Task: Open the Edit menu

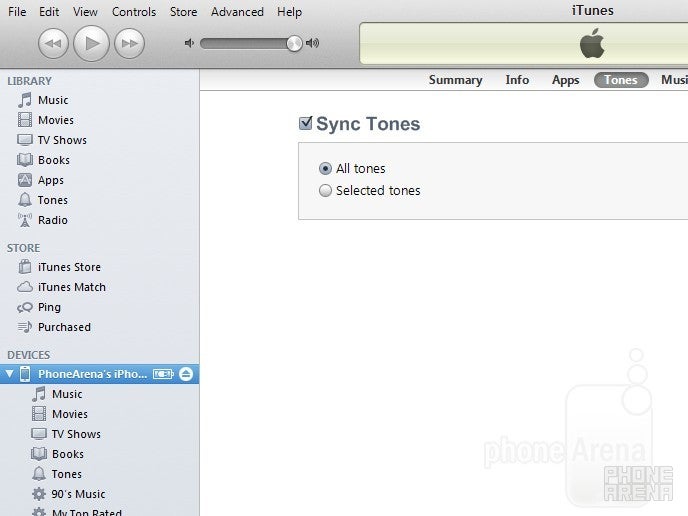Action: [x=49, y=12]
